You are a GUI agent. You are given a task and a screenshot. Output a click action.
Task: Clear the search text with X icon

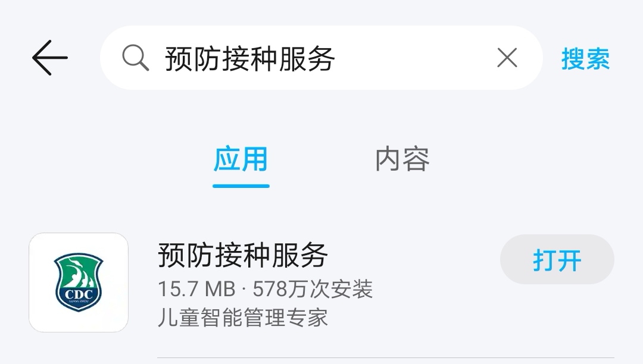click(x=507, y=58)
